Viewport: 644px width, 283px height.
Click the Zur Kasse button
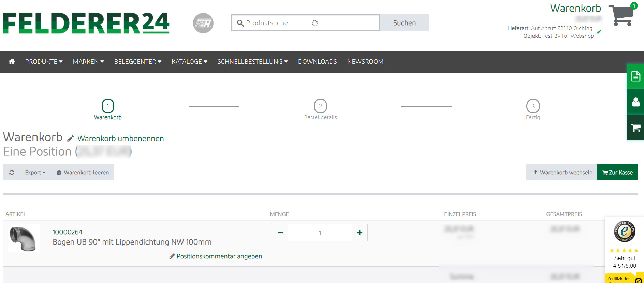(x=617, y=172)
